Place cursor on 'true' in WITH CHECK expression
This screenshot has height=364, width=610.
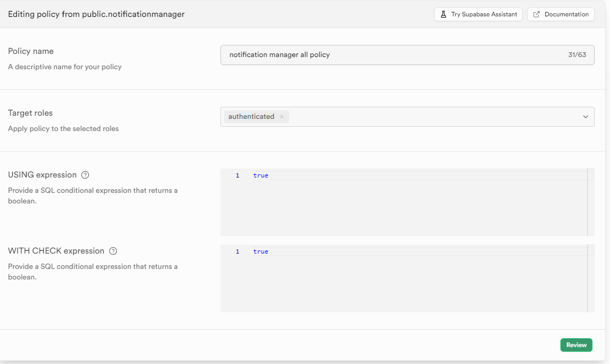click(x=261, y=251)
